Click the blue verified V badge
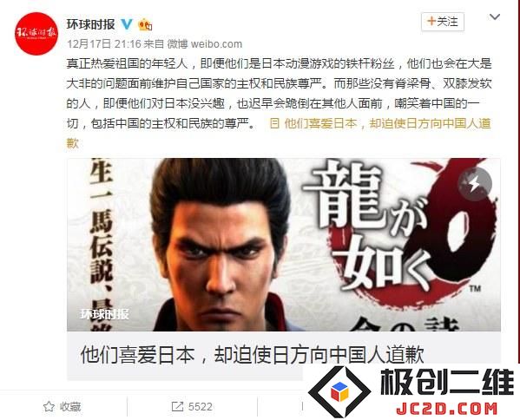Screen dimensions: 520x420 tap(127, 24)
